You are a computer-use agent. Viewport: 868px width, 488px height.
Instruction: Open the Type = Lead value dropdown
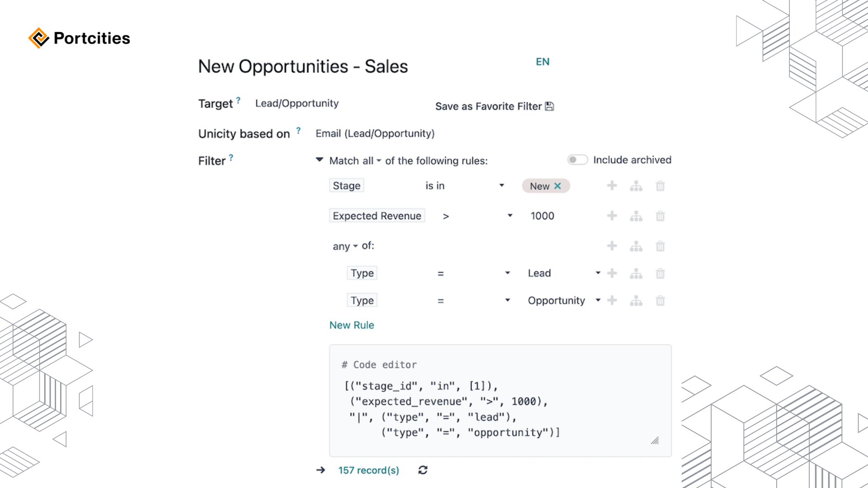tap(598, 273)
